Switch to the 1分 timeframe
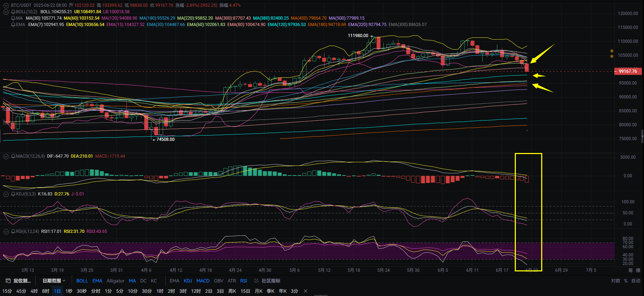644x296 pixels. tap(108, 291)
